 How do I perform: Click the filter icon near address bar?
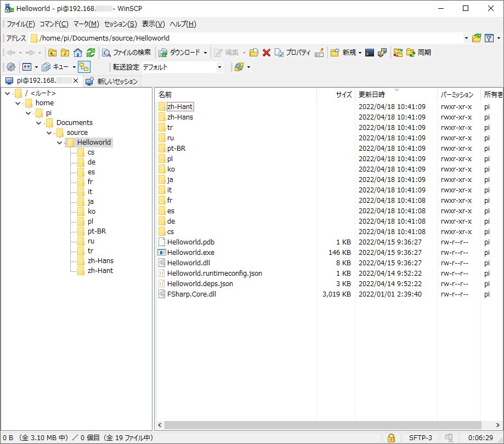[490, 38]
